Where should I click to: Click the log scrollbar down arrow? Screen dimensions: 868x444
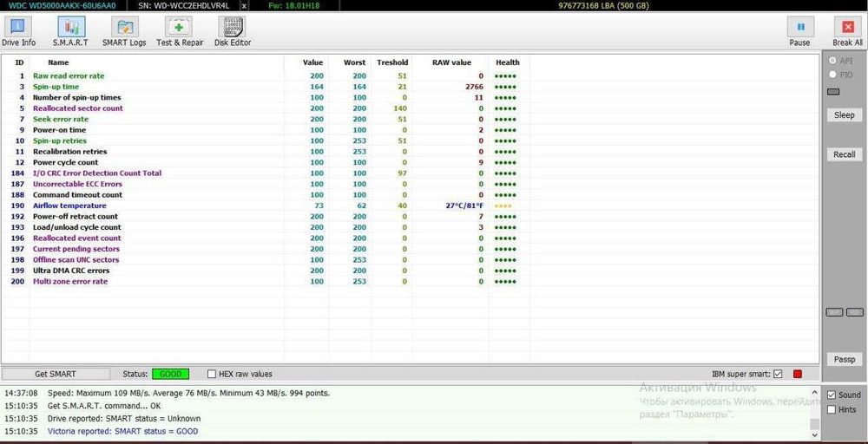(815, 434)
